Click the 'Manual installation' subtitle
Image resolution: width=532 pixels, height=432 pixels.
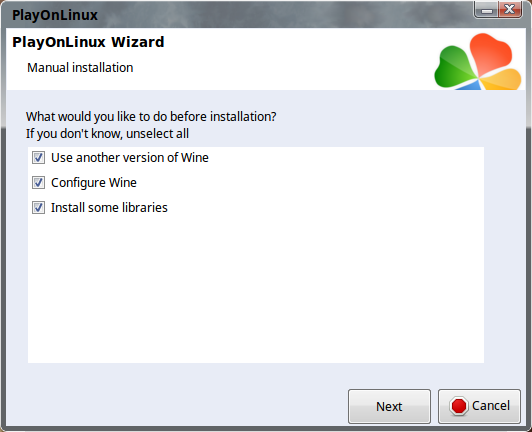coord(80,68)
